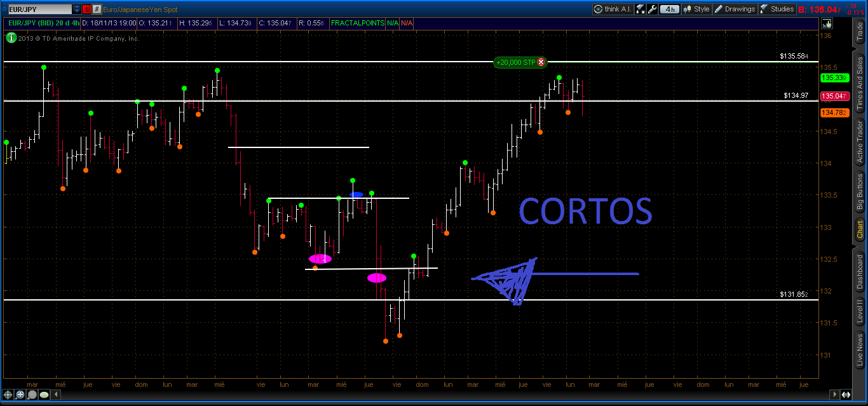868x406 pixels.
Task: Toggle the red number 1 link indicator
Action: 86,9
